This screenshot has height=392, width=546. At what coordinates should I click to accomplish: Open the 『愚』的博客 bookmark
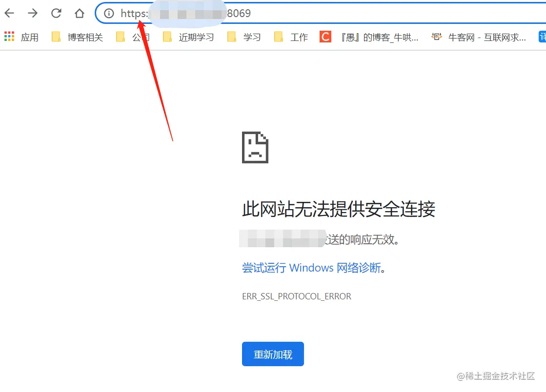pyautogui.click(x=369, y=37)
